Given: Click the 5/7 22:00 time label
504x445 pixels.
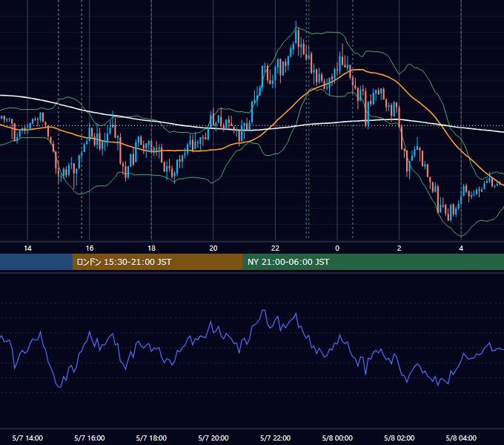Looking at the screenshot, I should pyautogui.click(x=275, y=438).
